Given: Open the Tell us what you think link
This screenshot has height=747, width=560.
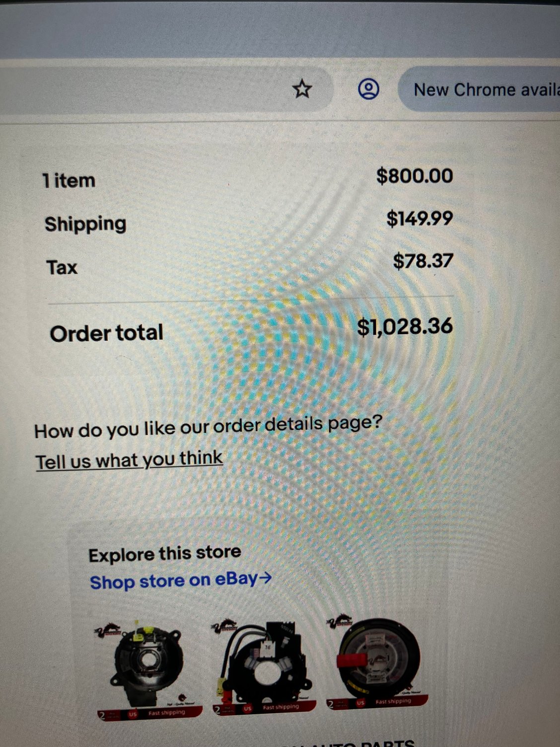Looking at the screenshot, I should 129,460.
